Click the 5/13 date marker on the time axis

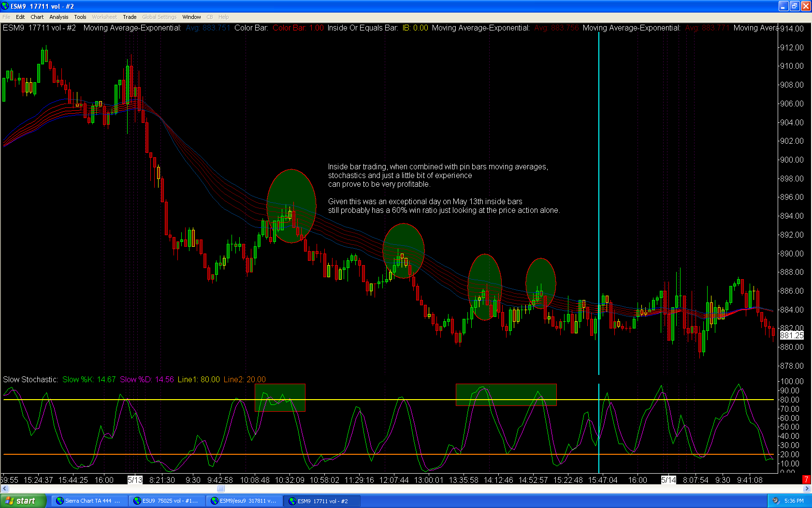[135, 480]
